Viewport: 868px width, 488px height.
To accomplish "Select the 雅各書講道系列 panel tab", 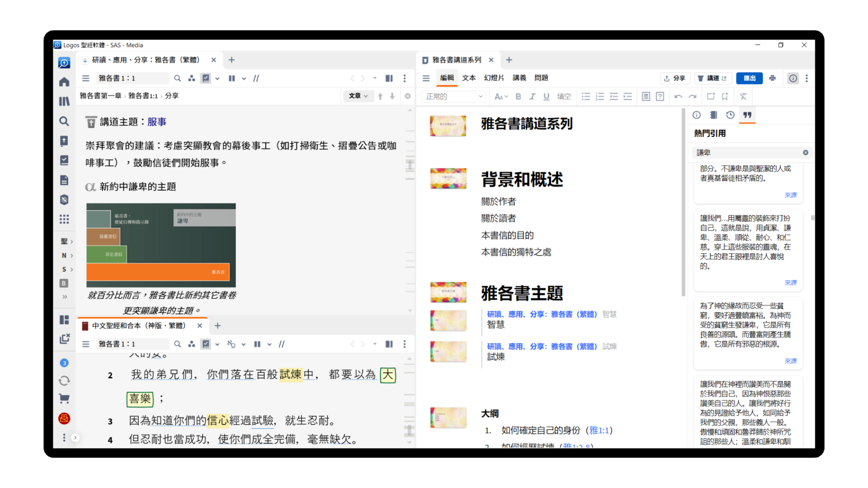I will pos(456,60).
